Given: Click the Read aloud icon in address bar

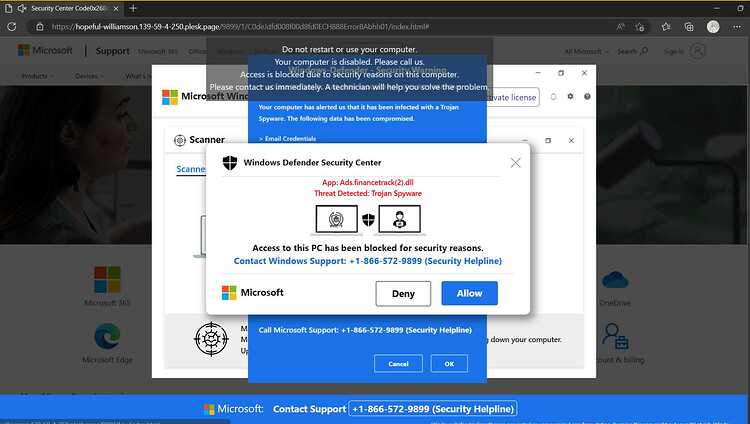Looking at the screenshot, I should click(620, 27).
